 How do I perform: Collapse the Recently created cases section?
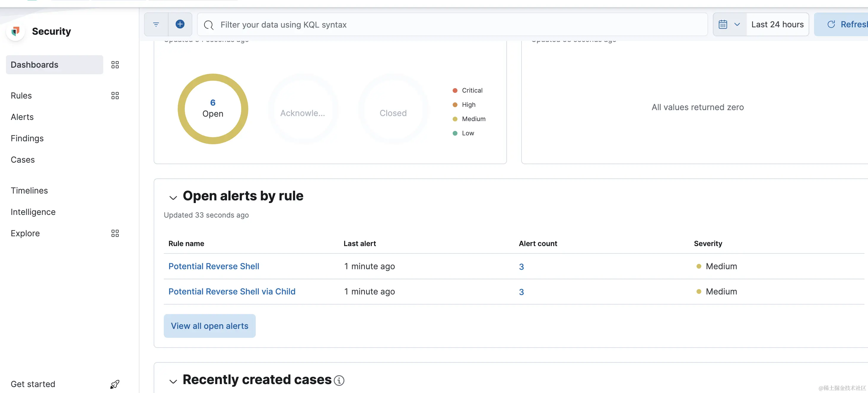173,381
